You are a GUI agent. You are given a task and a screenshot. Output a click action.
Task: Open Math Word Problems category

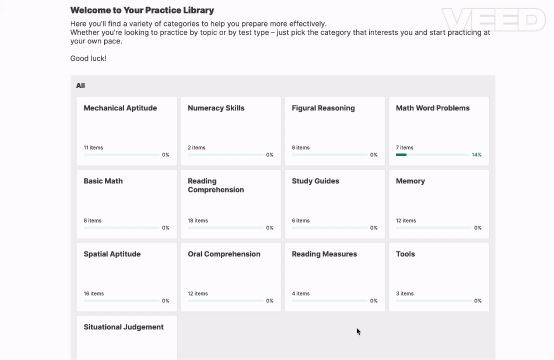pyautogui.click(x=439, y=131)
